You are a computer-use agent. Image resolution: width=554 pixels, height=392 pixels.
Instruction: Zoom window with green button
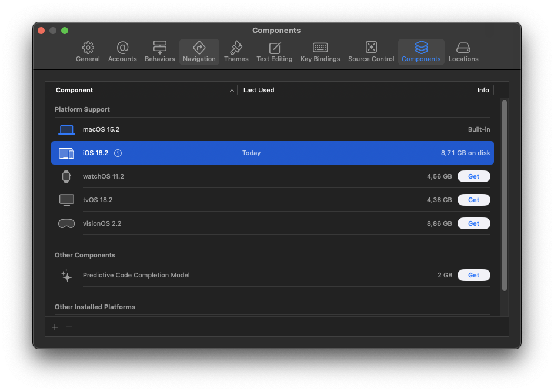[65, 31]
